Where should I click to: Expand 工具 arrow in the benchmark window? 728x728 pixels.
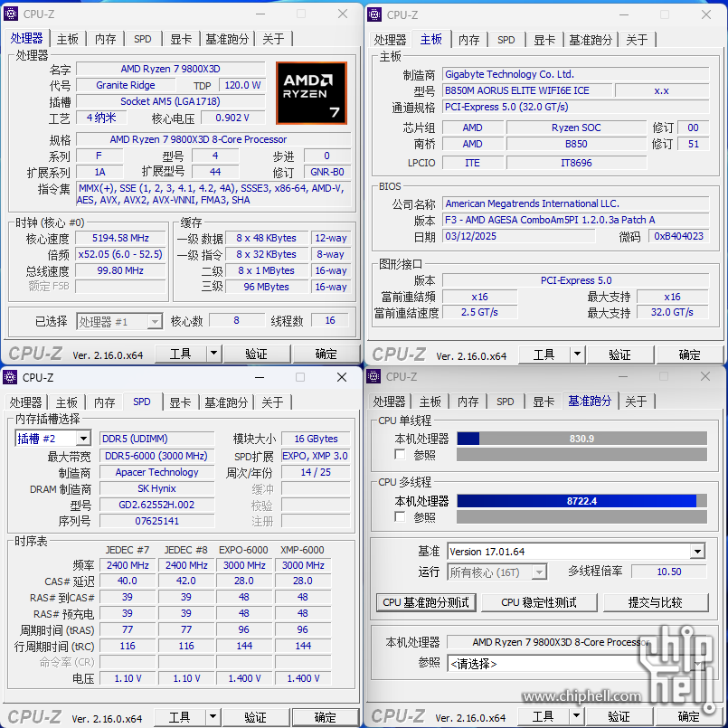[576, 716]
